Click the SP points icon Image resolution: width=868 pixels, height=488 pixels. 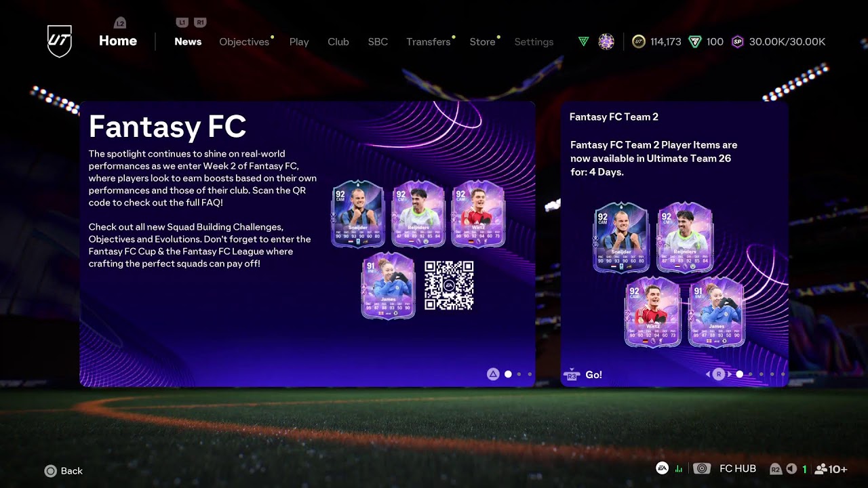click(738, 42)
